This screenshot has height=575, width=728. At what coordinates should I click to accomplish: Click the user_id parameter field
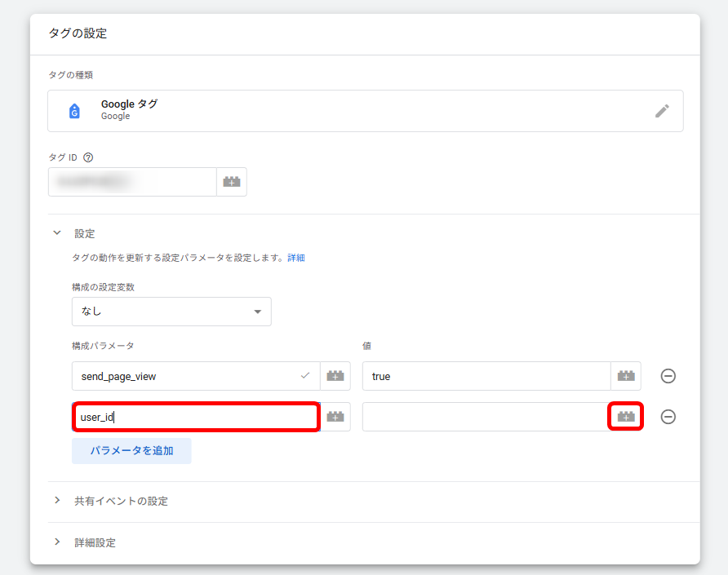point(196,417)
